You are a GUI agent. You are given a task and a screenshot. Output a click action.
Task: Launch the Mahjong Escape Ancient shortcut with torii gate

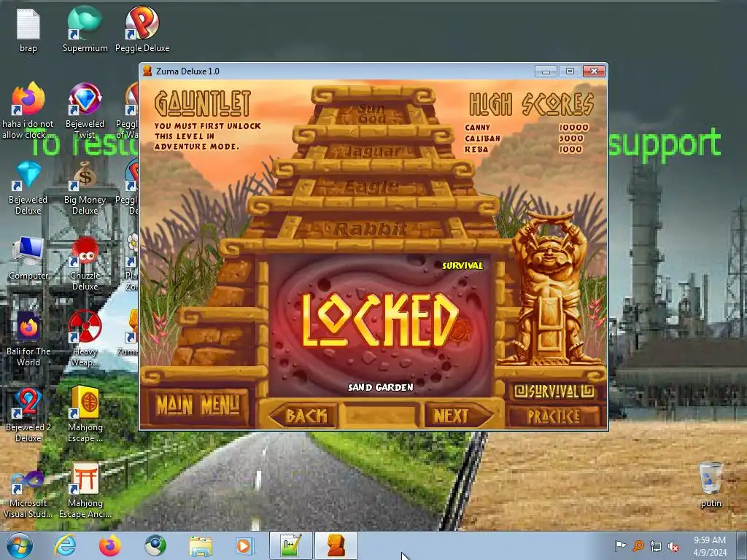click(x=85, y=491)
